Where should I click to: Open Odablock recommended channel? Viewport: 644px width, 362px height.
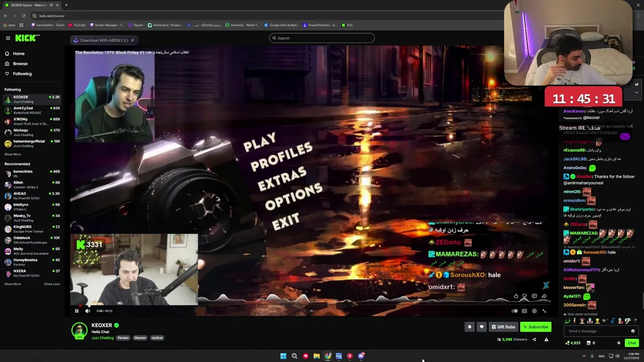click(x=32, y=240)
